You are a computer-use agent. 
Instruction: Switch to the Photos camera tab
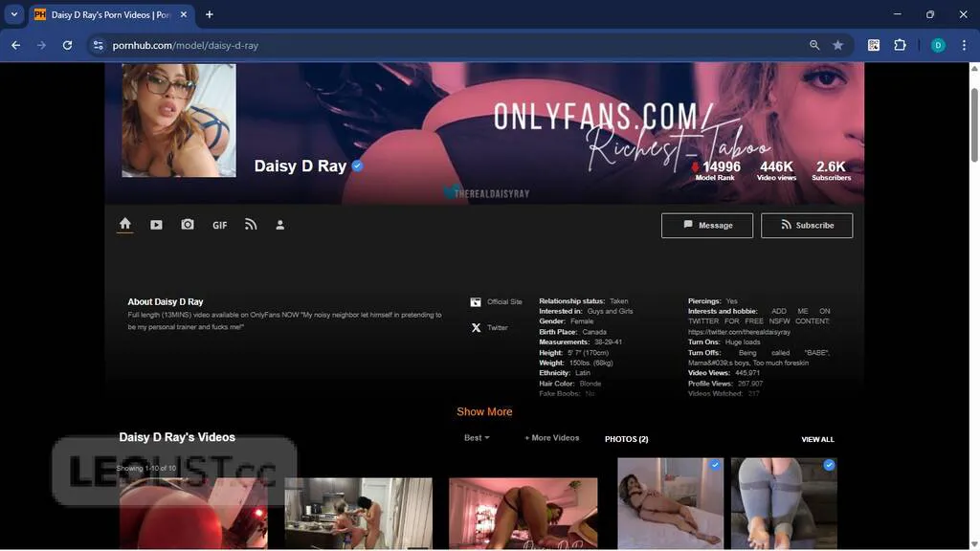pyautogui.click(x=188, y=224)
